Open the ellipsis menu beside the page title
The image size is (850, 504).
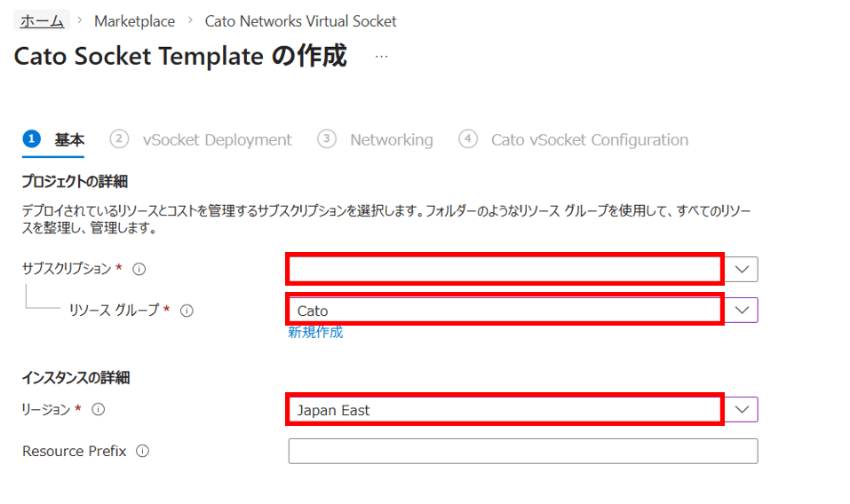click(381, 56)
